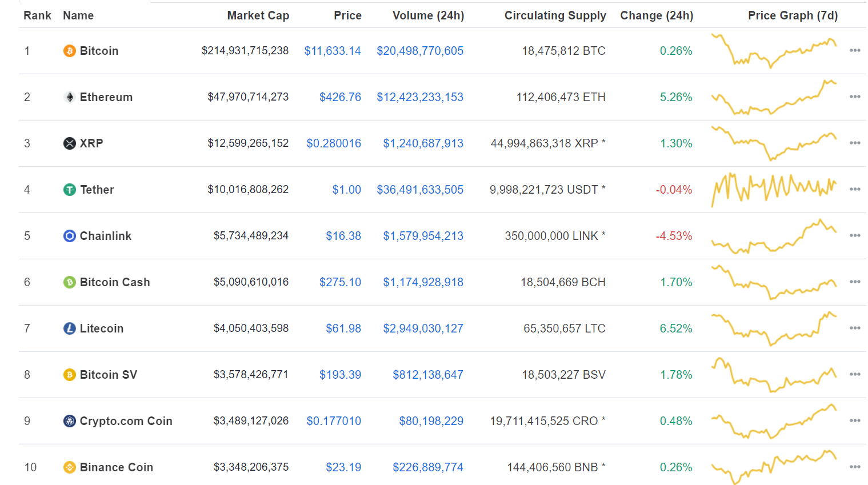
Task: Click the Ethereum diamond logo icon
Action: [x=69, y=97]
